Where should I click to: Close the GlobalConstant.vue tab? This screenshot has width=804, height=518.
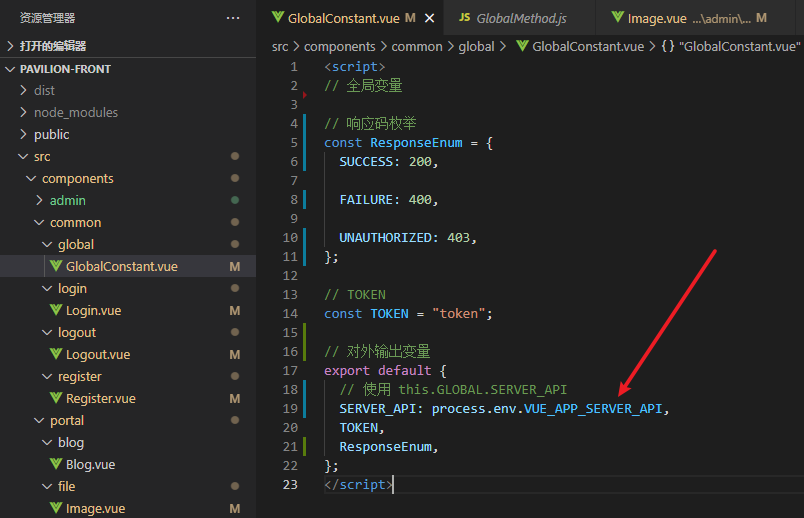[430, 18]
